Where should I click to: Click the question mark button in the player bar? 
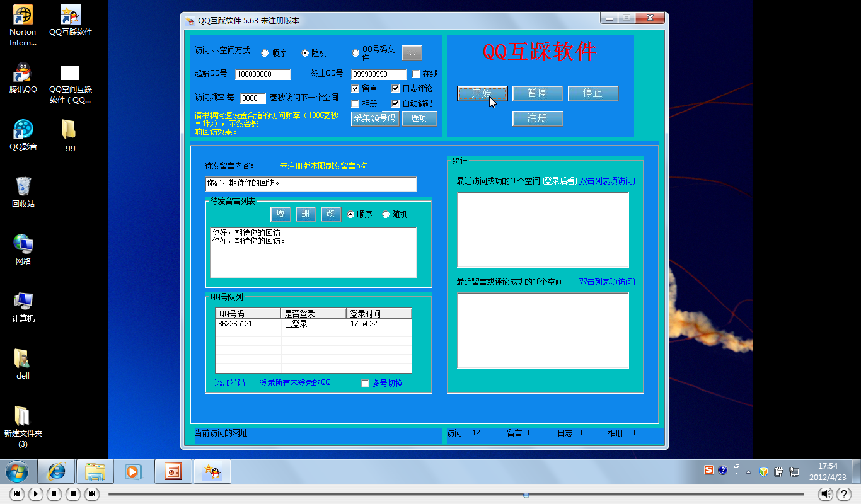[843, 494]
